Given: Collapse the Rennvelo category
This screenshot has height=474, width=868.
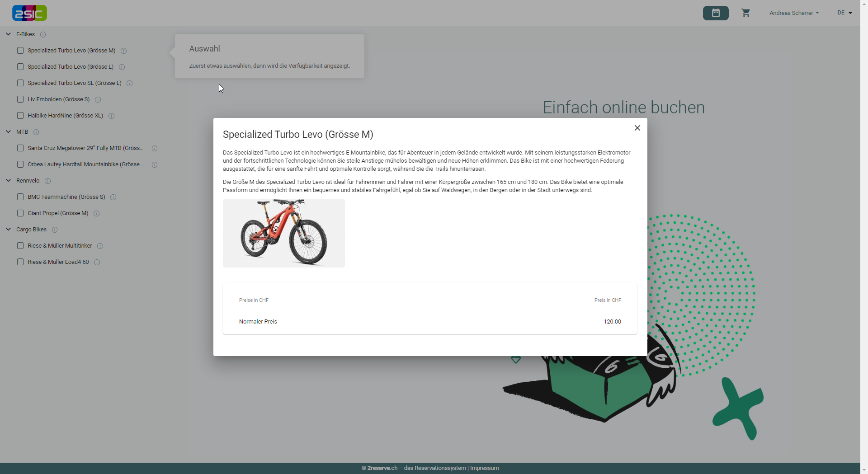Looking at the screenshot, I should [8, 181].
